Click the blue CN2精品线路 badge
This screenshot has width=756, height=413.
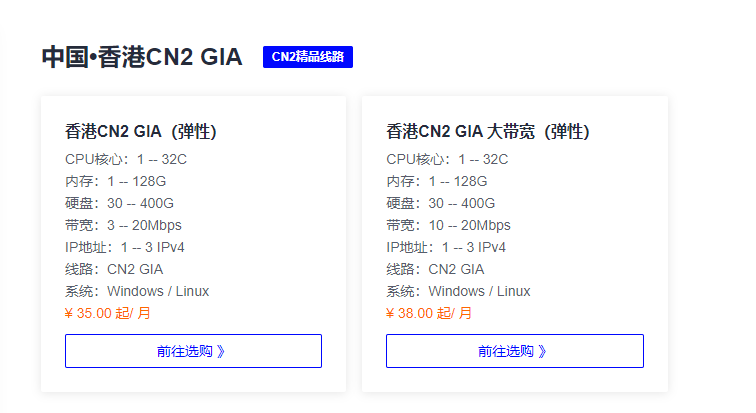[308, 57]
